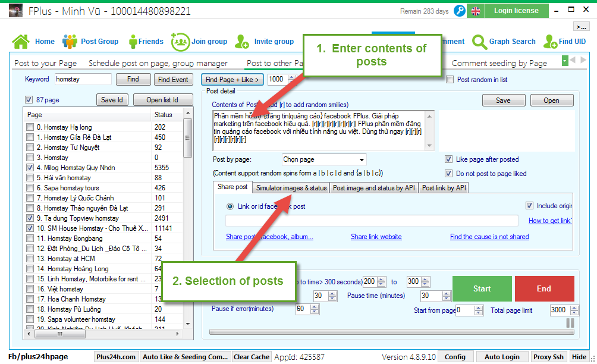This screenshot has height=364, width=597.
Task: Adjust the delay-to 300 seconds stepper
Action: (x=426, y=282)
